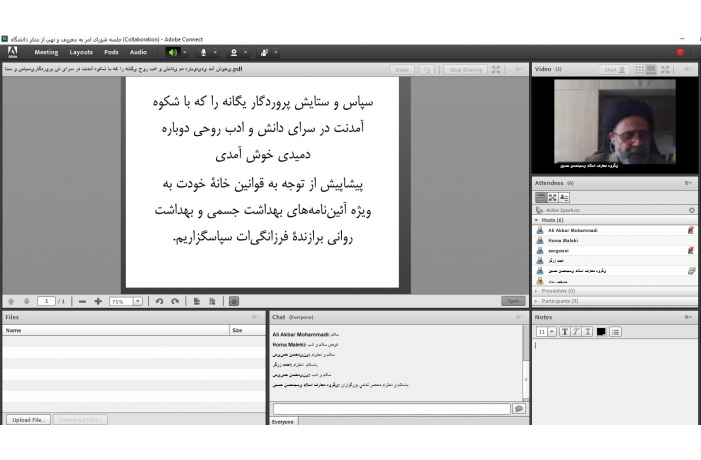Click the Stop Sharing button
701x460 pixels.
point(465,70)
